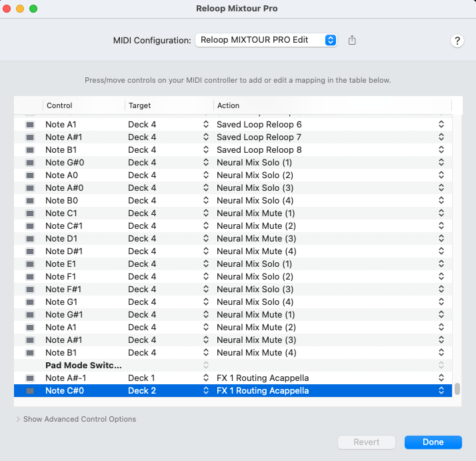Viewport: 476px width, 461px height.
Task: Click the MIDI indicator icon for Note F#1
Action: coord(30,290)
